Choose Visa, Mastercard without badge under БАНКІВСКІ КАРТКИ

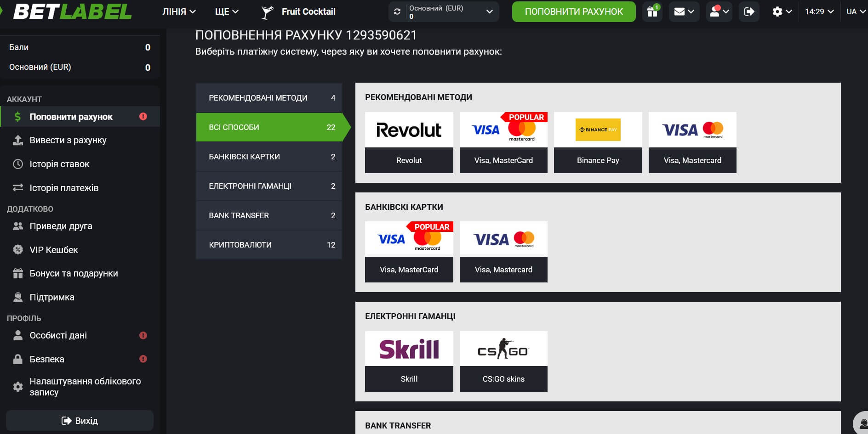coord(503,252)
